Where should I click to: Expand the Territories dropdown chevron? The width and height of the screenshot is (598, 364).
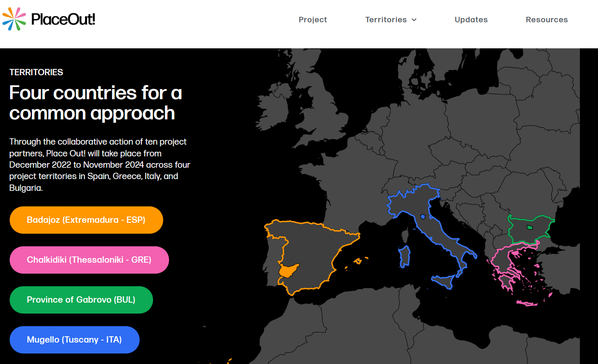coord(414,20)
